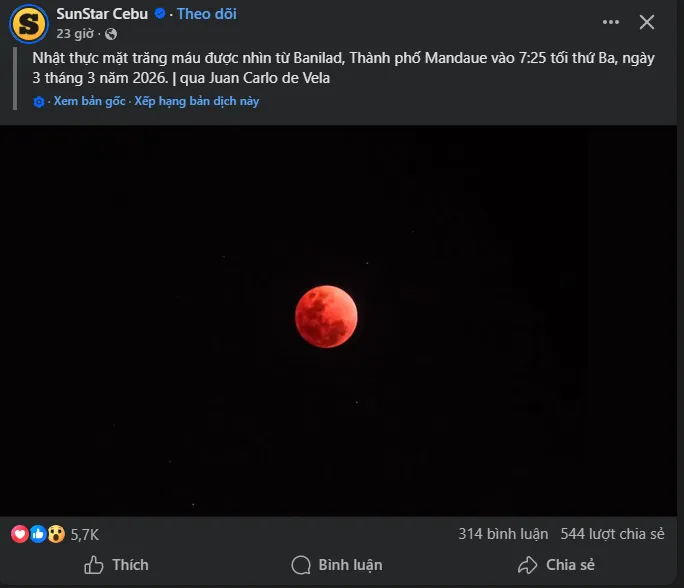The width and height of the screenshot is (684, 588).
Task: Open translation settings gear icon
Action: [39, 102]
